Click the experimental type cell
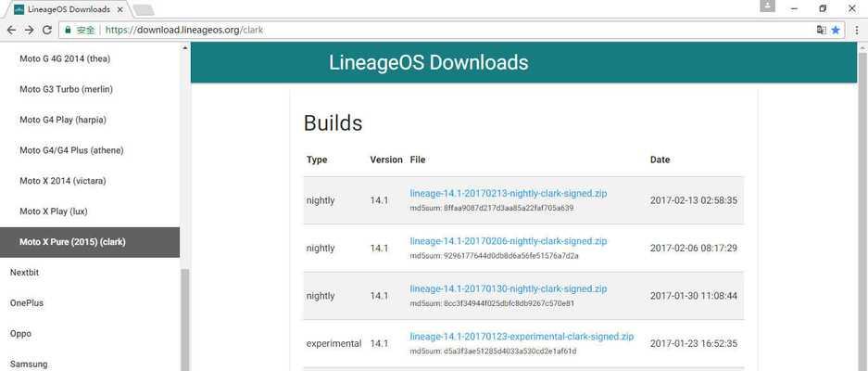This screenshot has width=868, height=371. [x=333, y=343]
